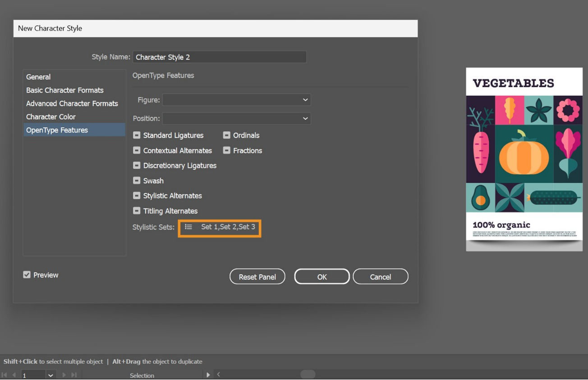Go to the previous page arrow icon

(x=14, y=375)
